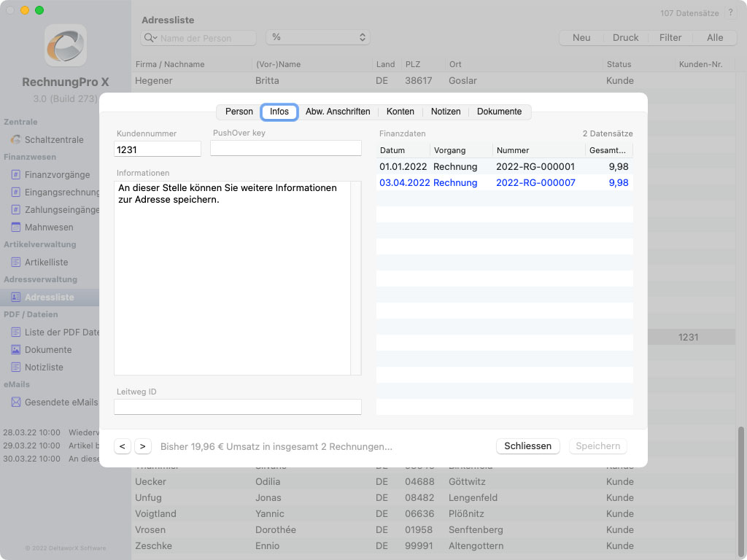Click the Artikelliste sidebar icon
The image size is (747, 560).
tap(15, 262)
